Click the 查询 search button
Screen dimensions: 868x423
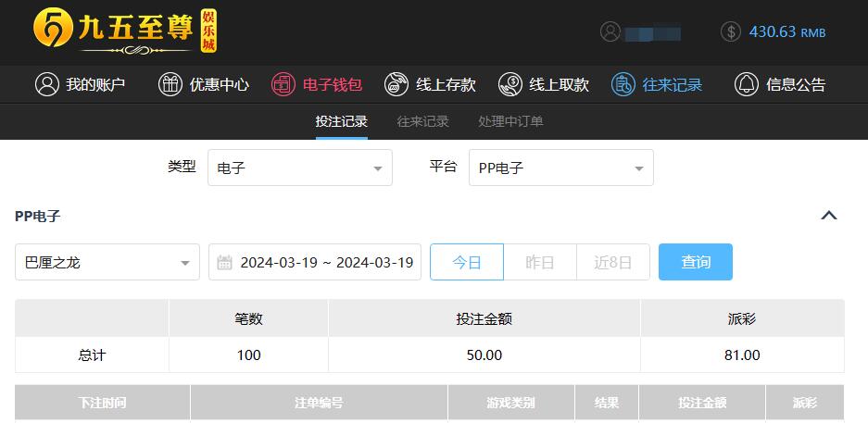[x=696, y=262]
